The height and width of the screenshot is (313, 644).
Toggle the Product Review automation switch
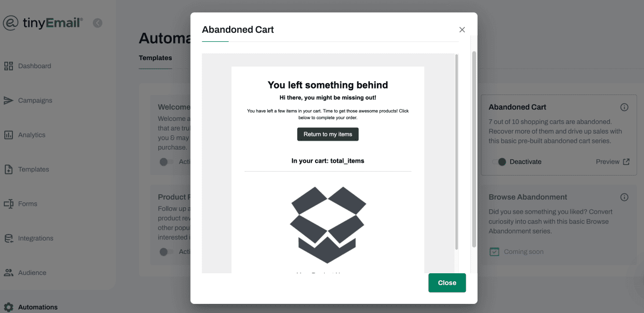tap(166, 252)
